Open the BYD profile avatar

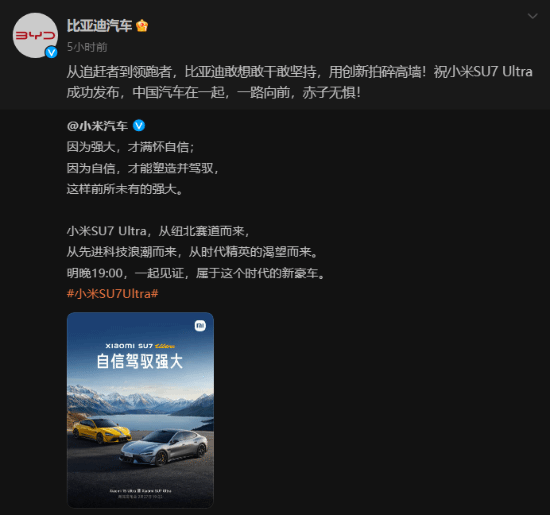(x=35, y=35)
